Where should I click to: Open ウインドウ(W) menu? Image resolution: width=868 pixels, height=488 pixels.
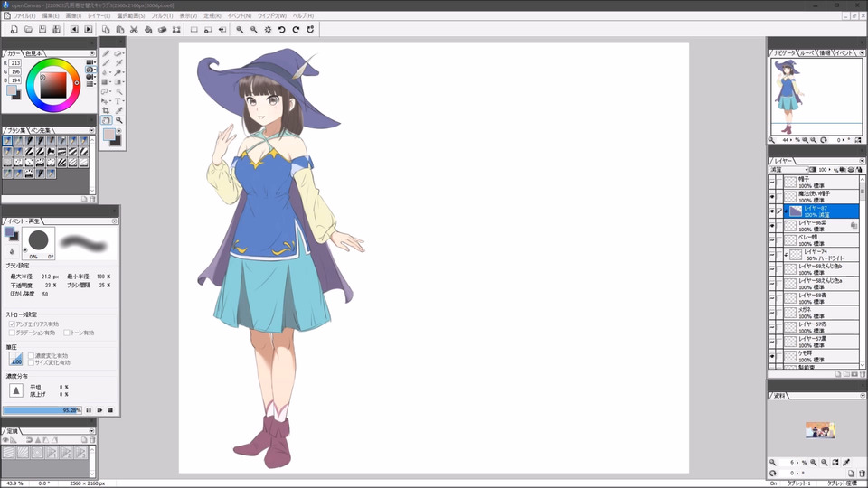click(272, 16)
